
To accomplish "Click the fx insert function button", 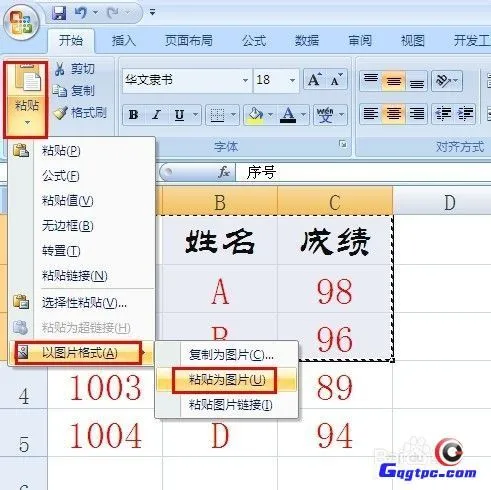I will tap(224, 172).
